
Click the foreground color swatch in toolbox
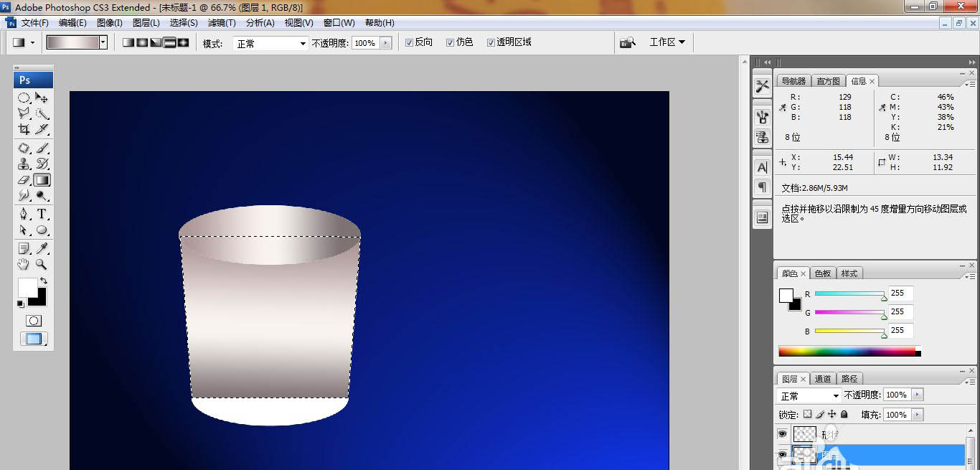27,287
